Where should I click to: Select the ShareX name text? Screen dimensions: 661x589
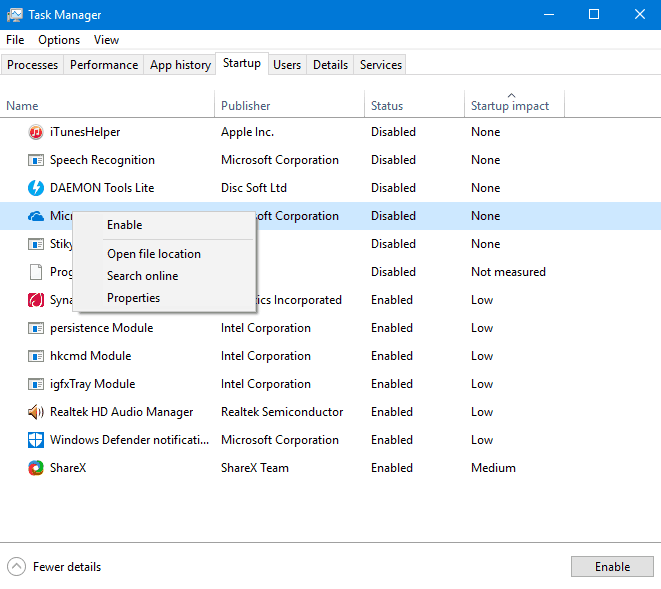[68, 468]
